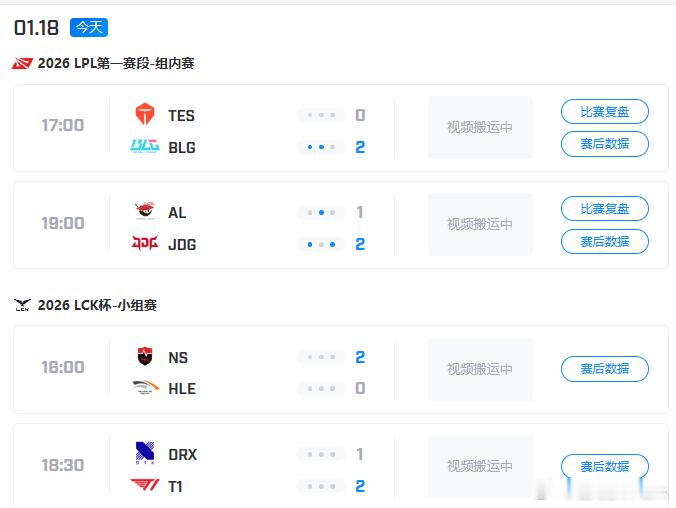Click the 2026 LCK杯-小组赛 heading
Screen dimensions: 676x508
[x=97, y=306]
